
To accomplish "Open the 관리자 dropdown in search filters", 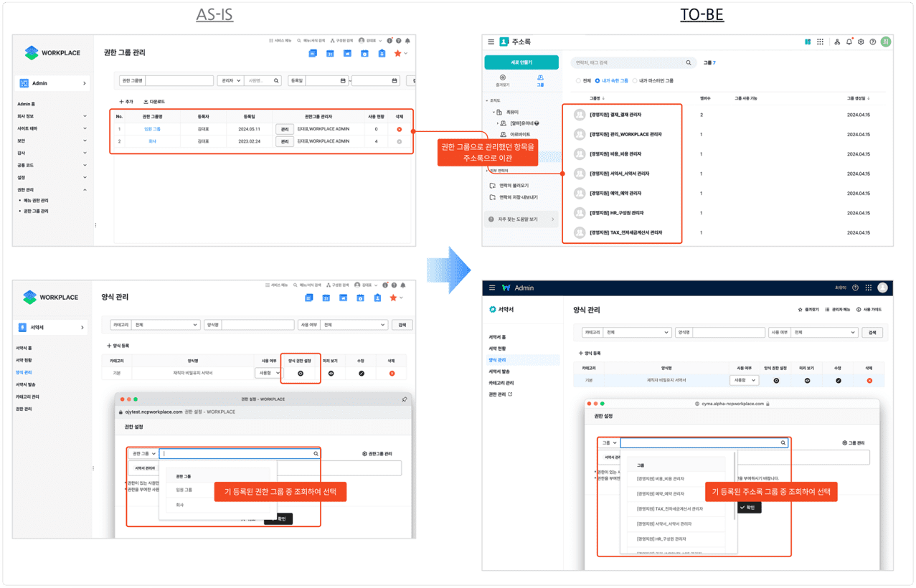I will [230, 81].
